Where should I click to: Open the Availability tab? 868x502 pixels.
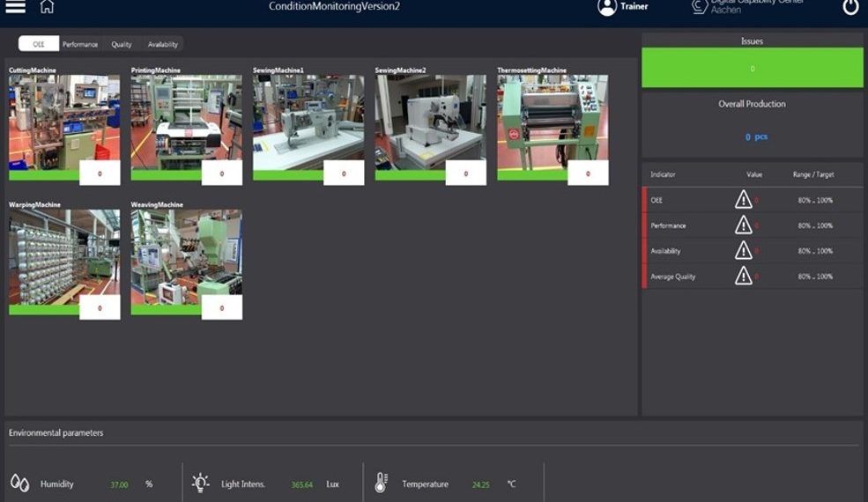click(x=163, y=44)
